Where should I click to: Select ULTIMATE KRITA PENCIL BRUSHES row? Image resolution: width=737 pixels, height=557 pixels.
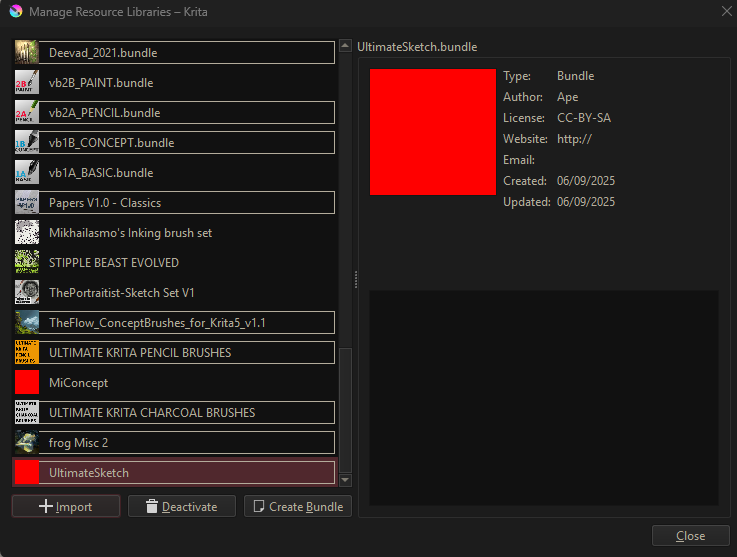[174, 353]
